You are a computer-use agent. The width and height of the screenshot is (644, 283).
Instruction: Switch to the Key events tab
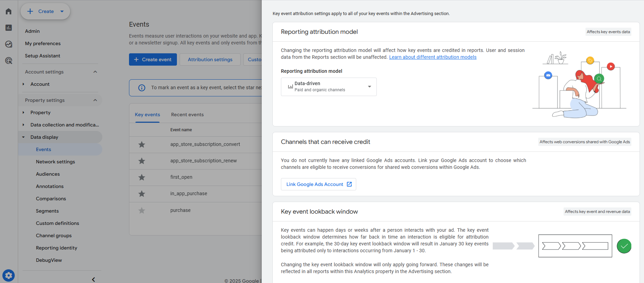tap(147, 114)
